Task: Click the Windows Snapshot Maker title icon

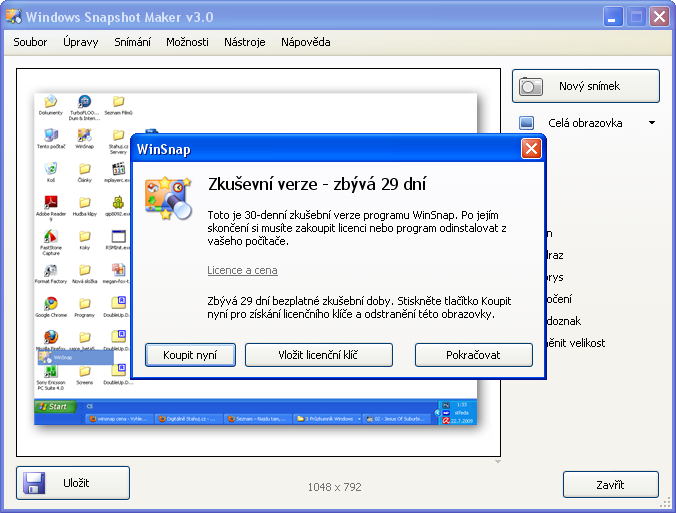Action: click(x=13, y=16)
